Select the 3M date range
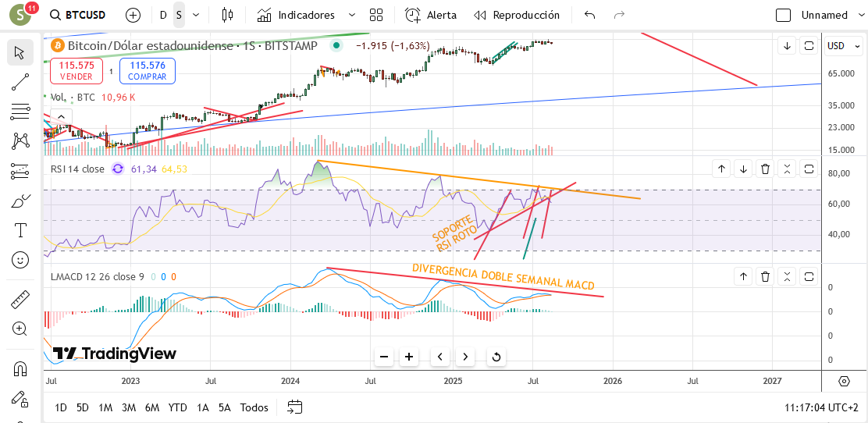Image resolution: width=868 pixels, height=423 pixels. pyautogui.click(x=129, y=408)
